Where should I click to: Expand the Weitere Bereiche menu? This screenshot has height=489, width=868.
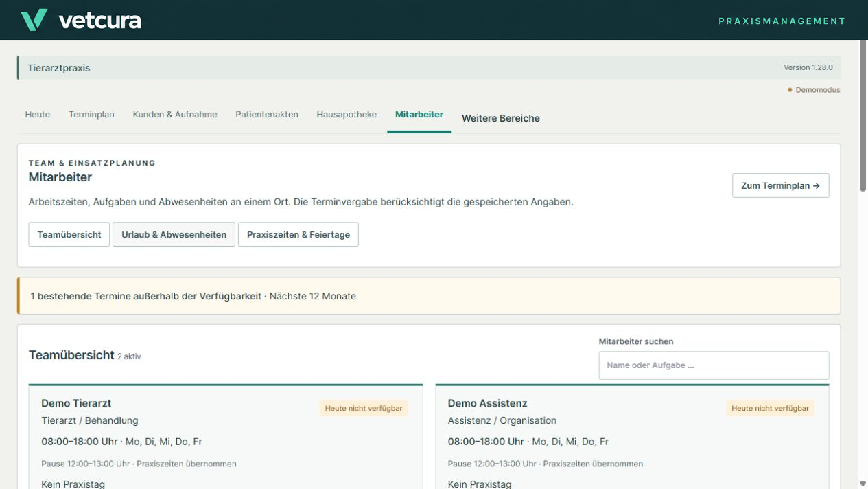(x=501, y=118)
